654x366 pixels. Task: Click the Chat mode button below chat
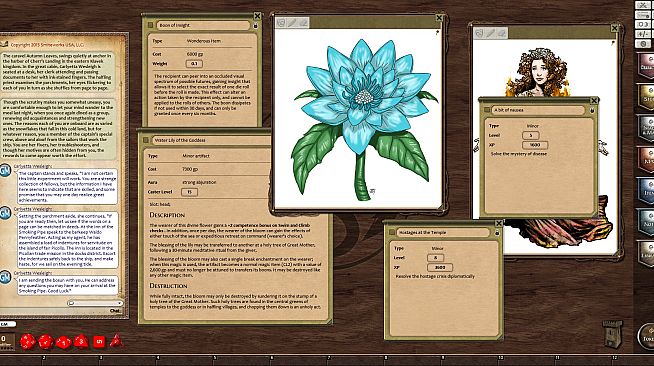click(116, 311)
